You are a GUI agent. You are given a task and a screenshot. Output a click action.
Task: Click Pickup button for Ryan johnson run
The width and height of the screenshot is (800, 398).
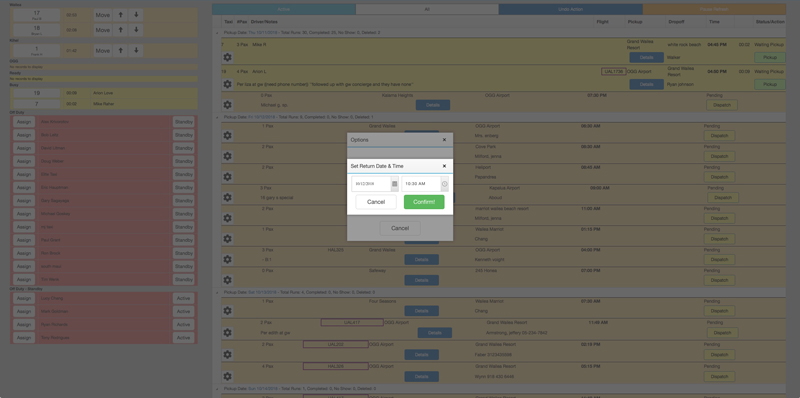770,84
